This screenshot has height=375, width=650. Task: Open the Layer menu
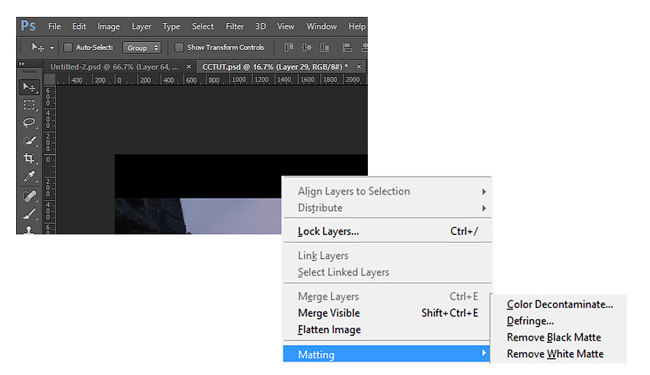pyautogui.click(x=141, y=27)
